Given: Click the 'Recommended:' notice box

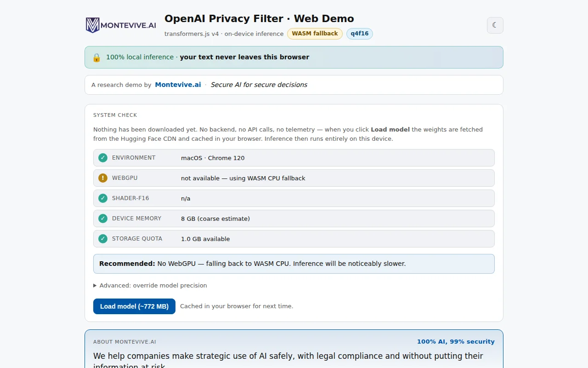Looking at the screenshot, I should click(x=294, y=264).
